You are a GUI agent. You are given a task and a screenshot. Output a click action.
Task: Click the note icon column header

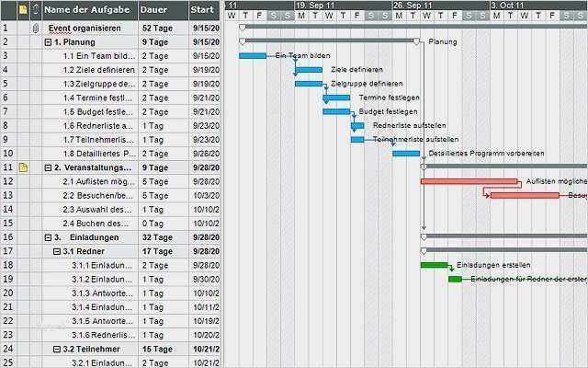coord(23,10)
